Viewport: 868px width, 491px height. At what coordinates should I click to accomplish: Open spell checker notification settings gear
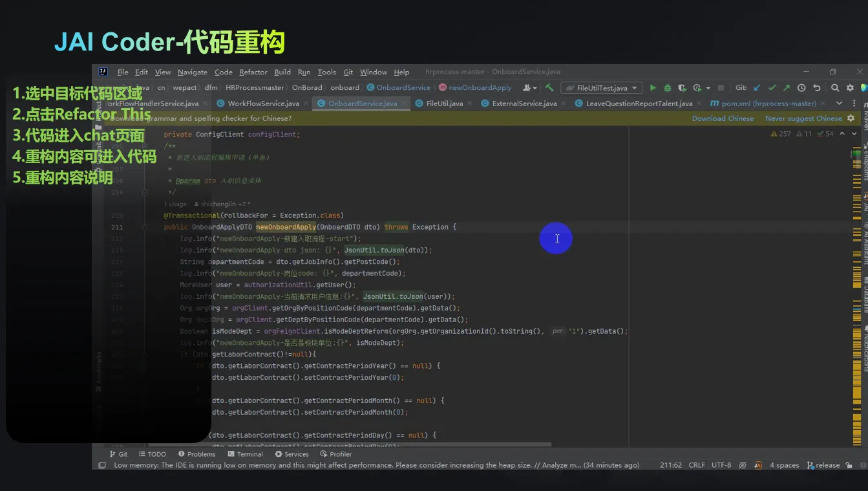point(851,118)
